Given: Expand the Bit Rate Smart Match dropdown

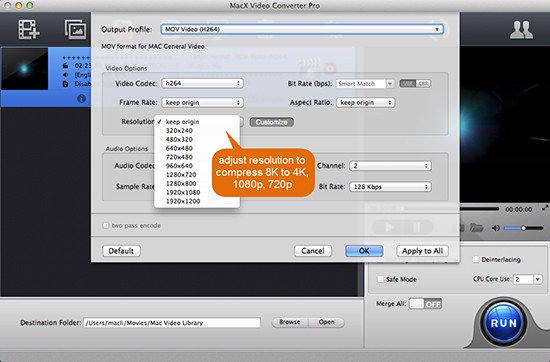Looking at the screenshot, I should pyautogui.click(x=390, y=84).
